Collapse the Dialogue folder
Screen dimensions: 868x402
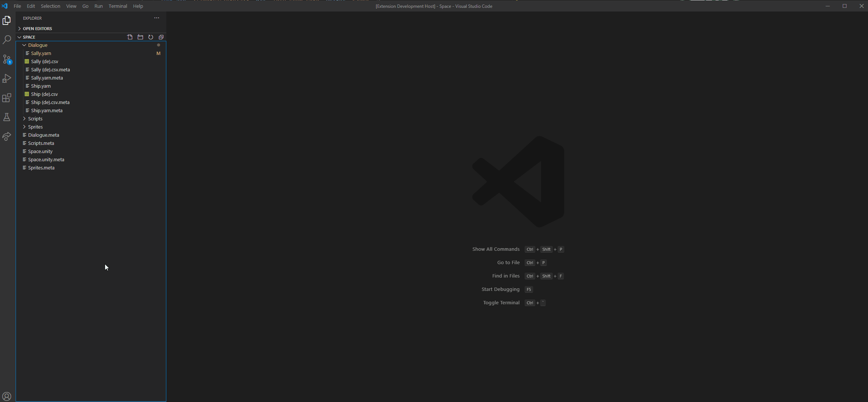click(x=37, y=45)
